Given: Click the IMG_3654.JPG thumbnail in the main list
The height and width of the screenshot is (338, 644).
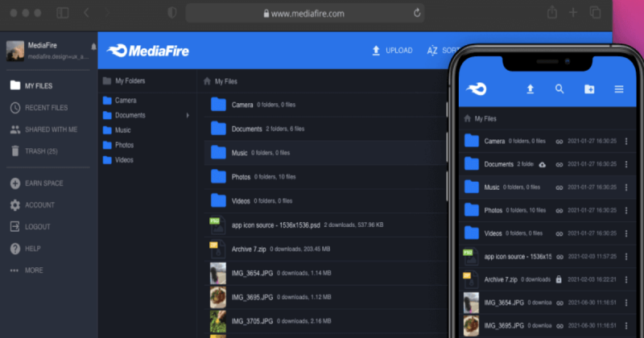Looking at the screenshot, I should 218,273.
